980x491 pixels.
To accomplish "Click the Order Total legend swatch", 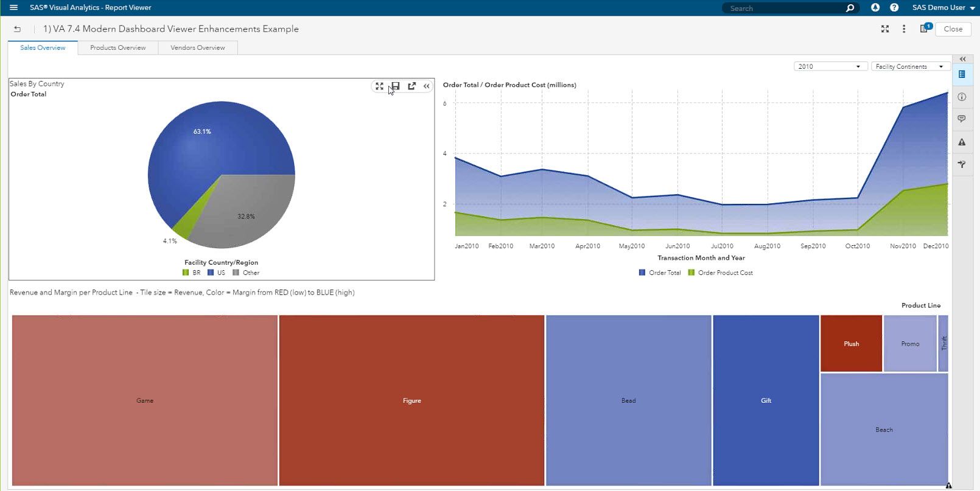I will [x=642, y=273].
